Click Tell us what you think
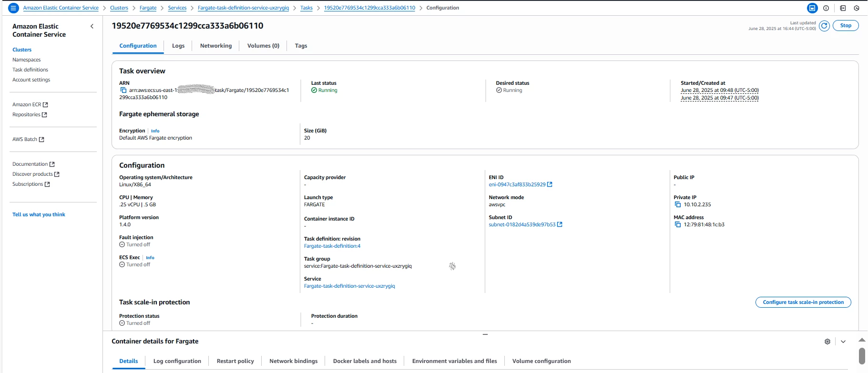The image size is (868, 373). pos(39,214)
